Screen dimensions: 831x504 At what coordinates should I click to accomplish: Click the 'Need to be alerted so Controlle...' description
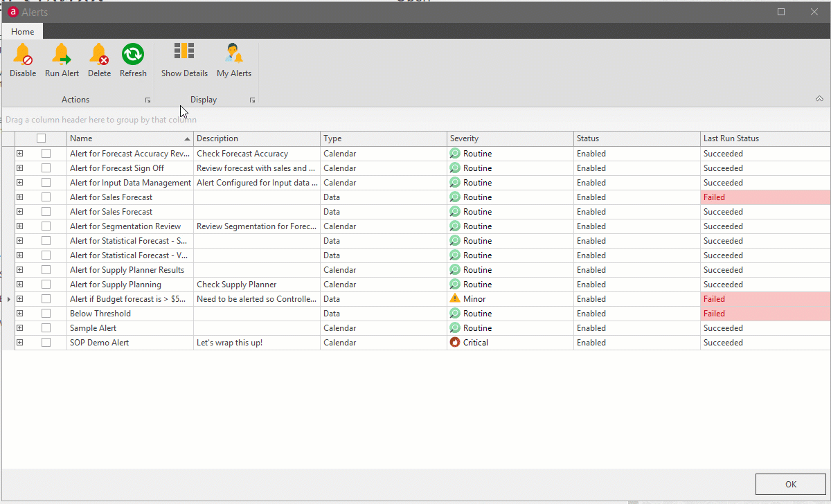pyautogui.click(x=257, y=299)
